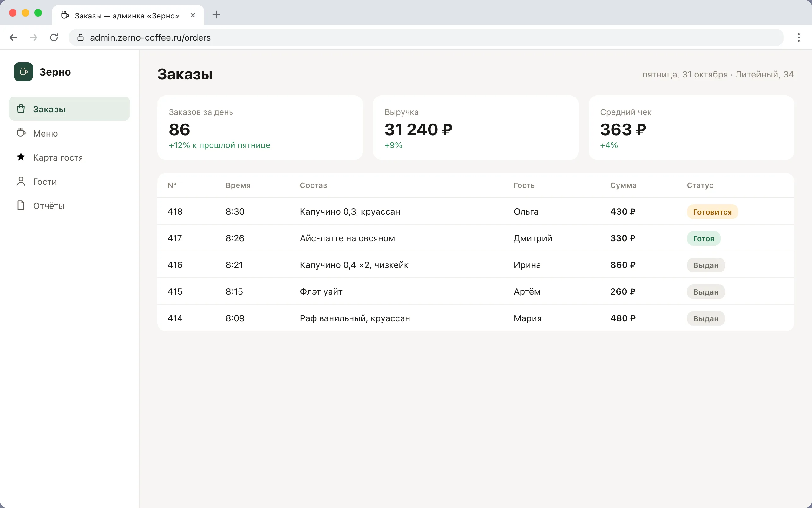Click order number 418 in the table
Viewport: 812px width, 508px height.
click(x=175, y=211)
